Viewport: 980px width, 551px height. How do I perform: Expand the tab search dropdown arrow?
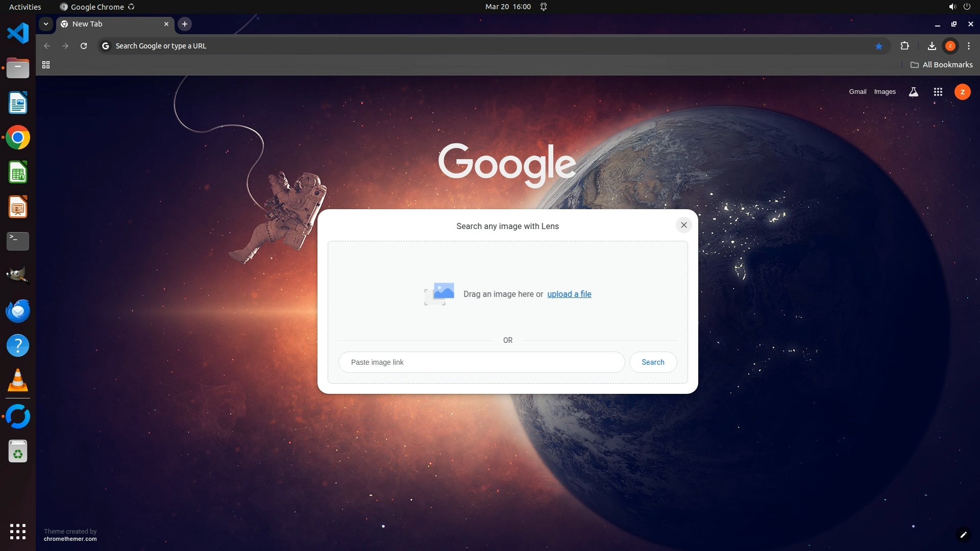[x=46, y=24]
